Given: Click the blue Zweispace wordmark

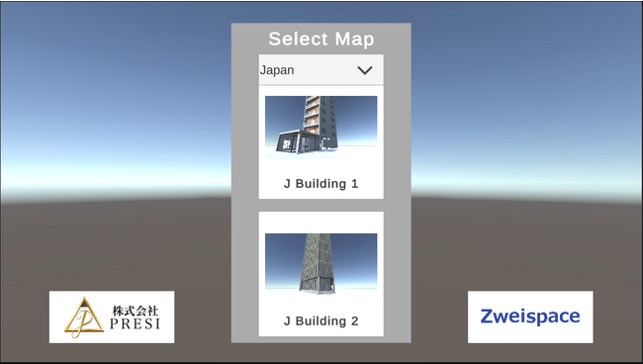Looking at the screenshot, I should [x=530, y=317].
